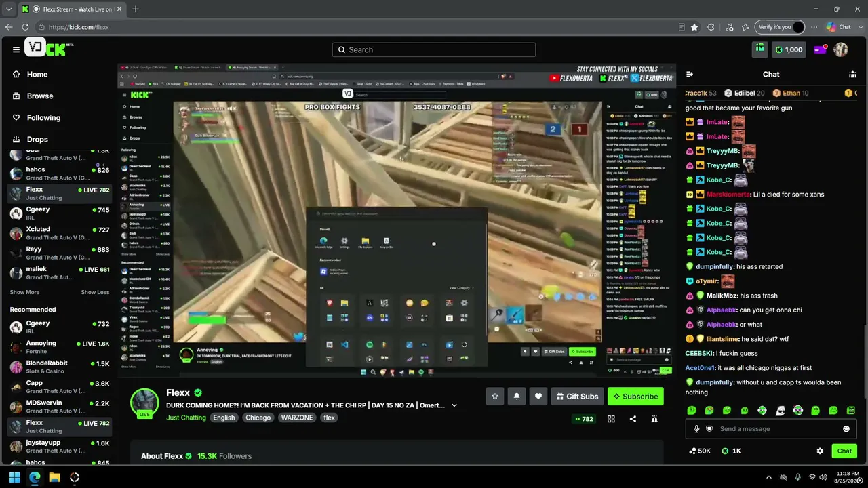Open the hamburger sidebar menu
This screenshot has width=868, height=488.
click(16, 49)
